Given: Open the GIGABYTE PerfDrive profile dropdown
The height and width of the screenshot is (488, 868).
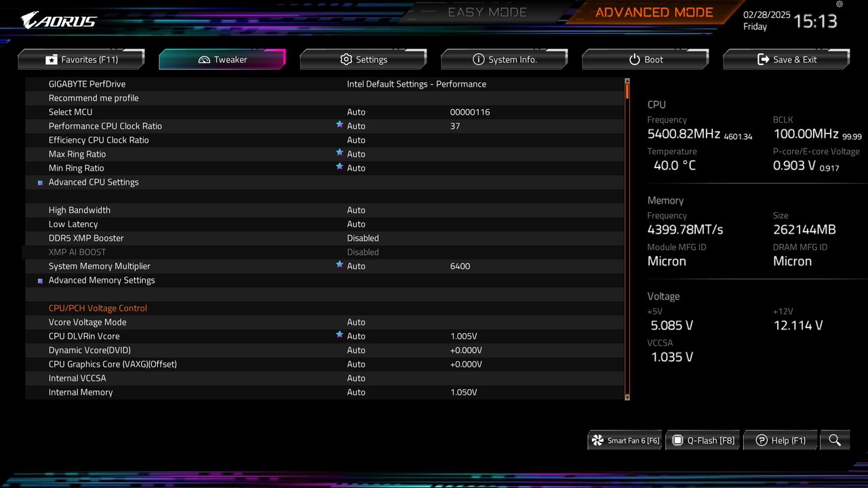Looking at the screenshot, I should pyautogui.click(x=416, y=84).
